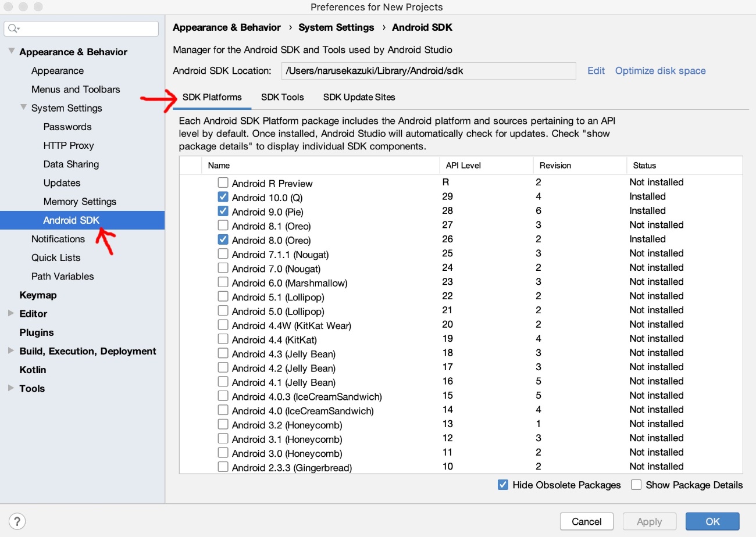Viewport: 756px width, 537px height.
Task: Collapse the Appearance & Behavior section
Action: (x=11, y=52)
